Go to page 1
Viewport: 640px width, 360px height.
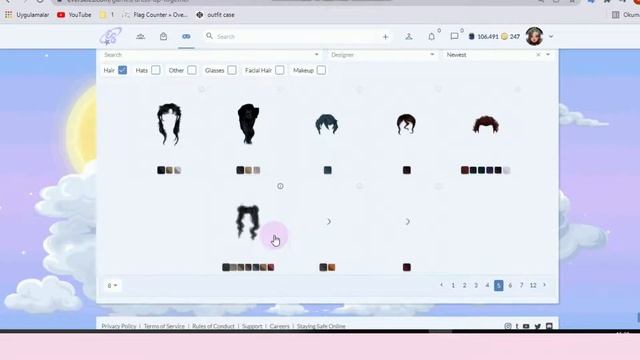pos(453,286)
